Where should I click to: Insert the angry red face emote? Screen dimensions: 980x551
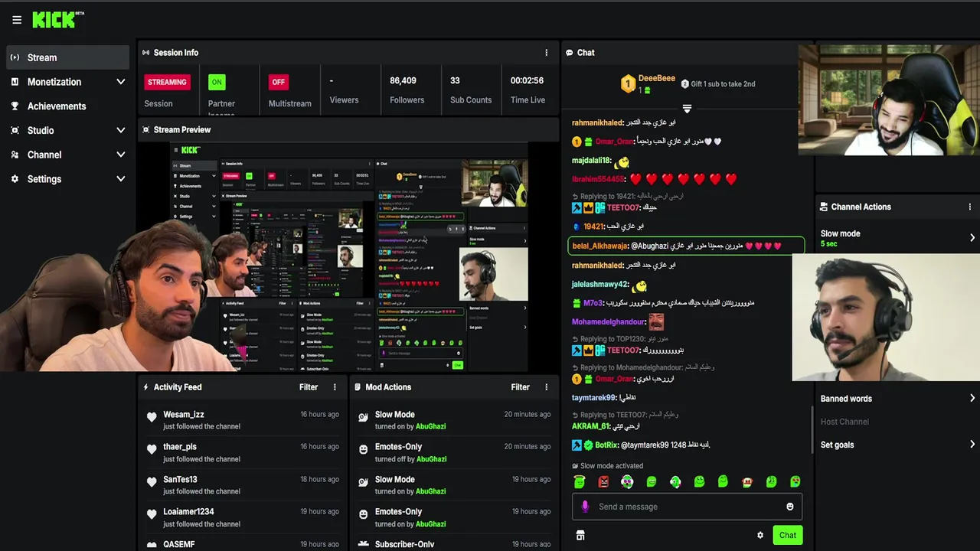point(603,481)
